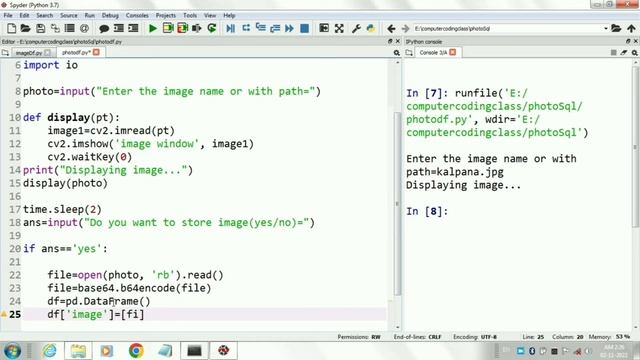Run cell and advance to next

pyautogui.click(x=182, y=28)
